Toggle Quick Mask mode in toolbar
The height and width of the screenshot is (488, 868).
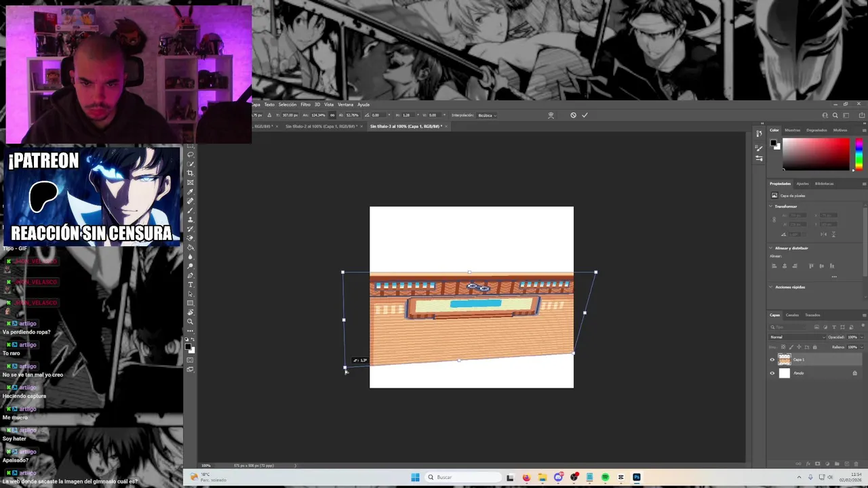coord(190,359)
